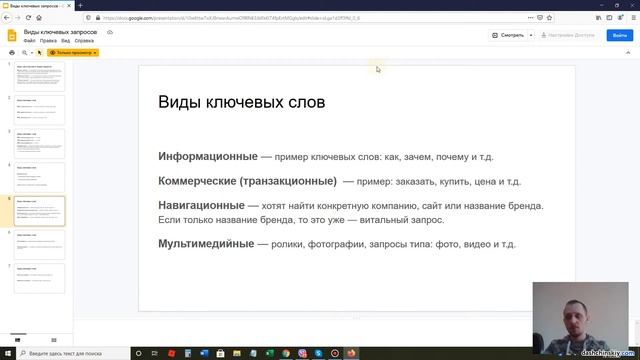
Task: Close the Виды ключевых запросов tab
Action: pyautogui.click(x=69, y=6)
